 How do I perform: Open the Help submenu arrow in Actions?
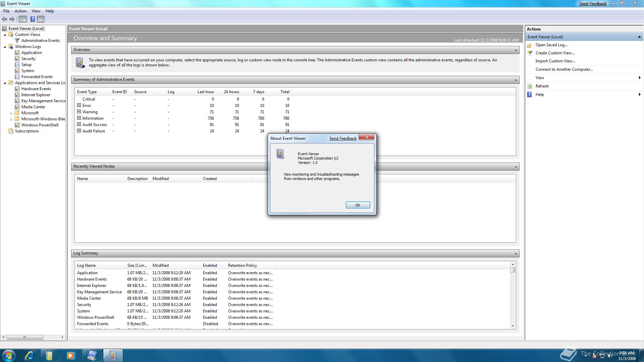[x=640, y=95]
